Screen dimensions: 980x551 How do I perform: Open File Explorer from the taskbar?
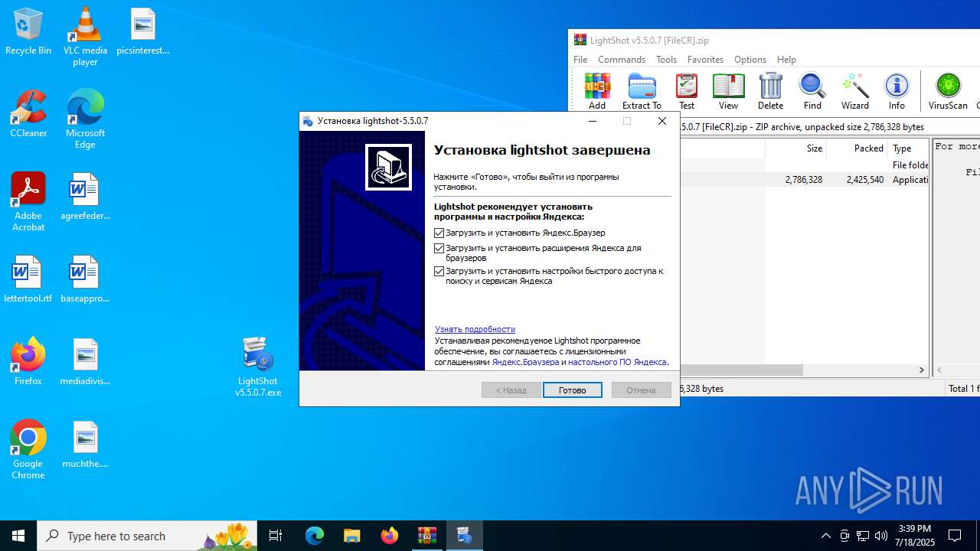[x=351, y=536]
